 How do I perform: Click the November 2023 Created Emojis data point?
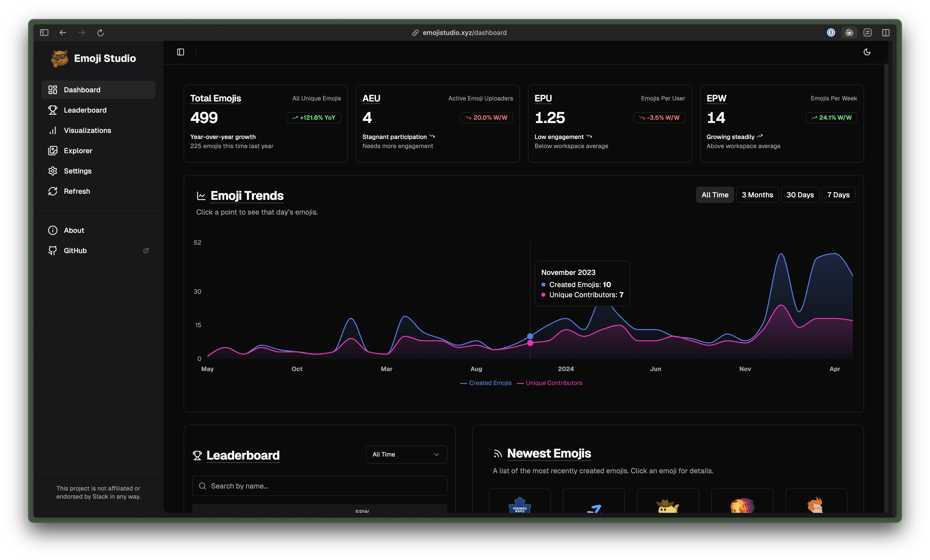(530, 336)
